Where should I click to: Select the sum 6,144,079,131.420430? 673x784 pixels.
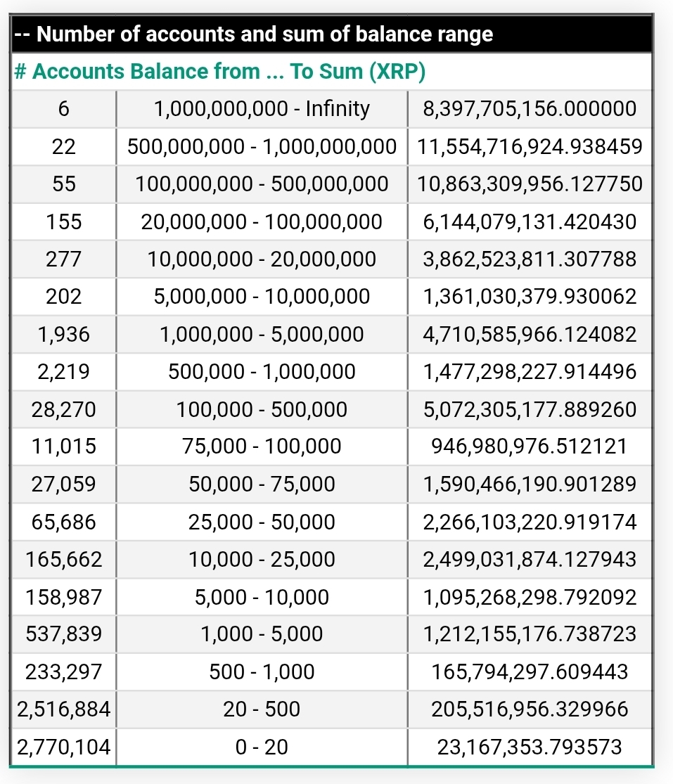coord(530,222)
